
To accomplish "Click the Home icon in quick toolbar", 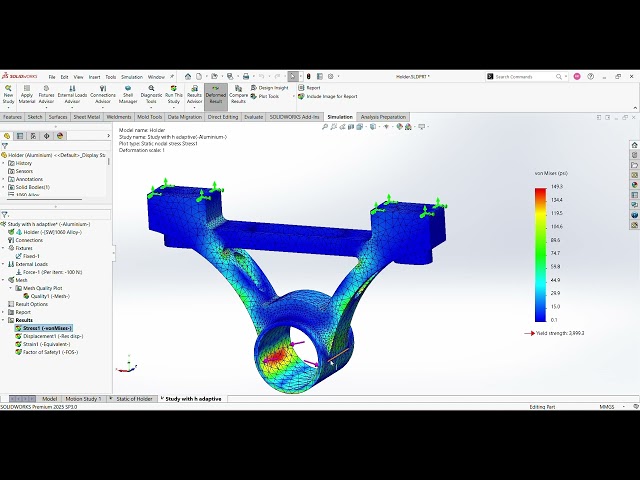I will coord(188,76).
